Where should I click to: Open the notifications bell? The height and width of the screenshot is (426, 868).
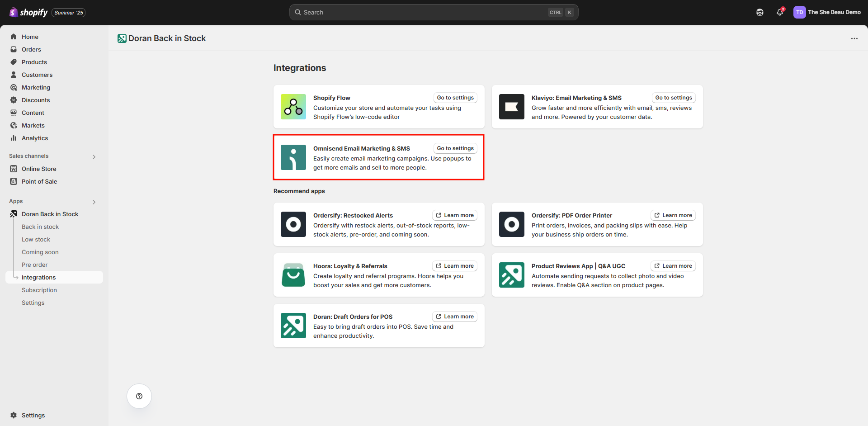pyautogui.click(x=780, y=12)
